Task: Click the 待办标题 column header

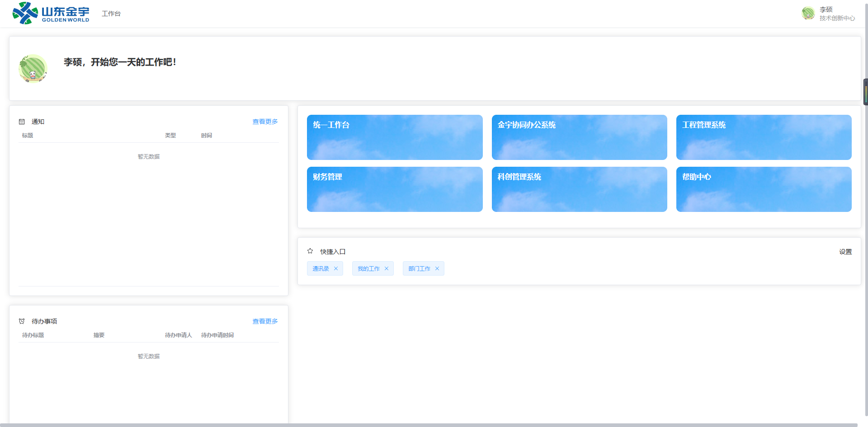Action: pyautogui.click(x=33, y=335)
